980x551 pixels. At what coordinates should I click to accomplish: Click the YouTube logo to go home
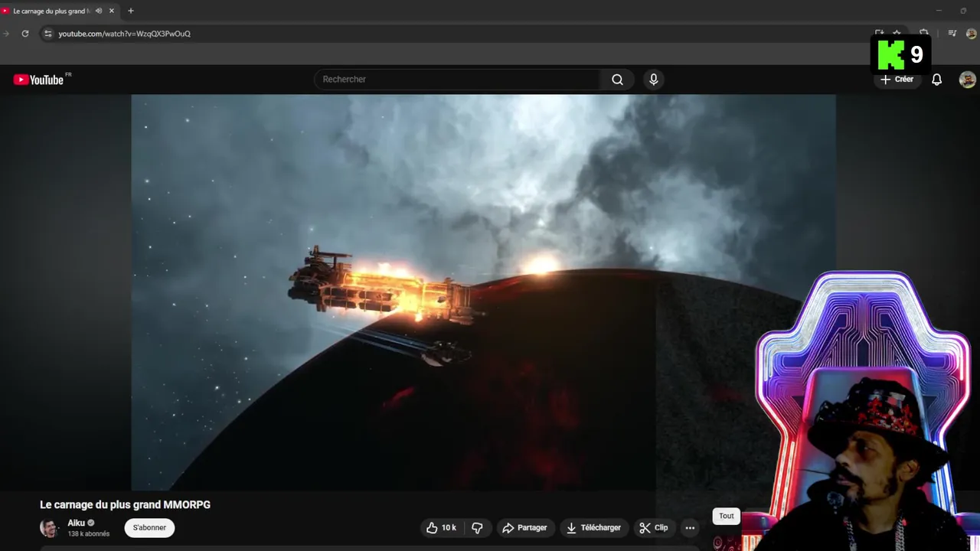click(x=38, y=80)
